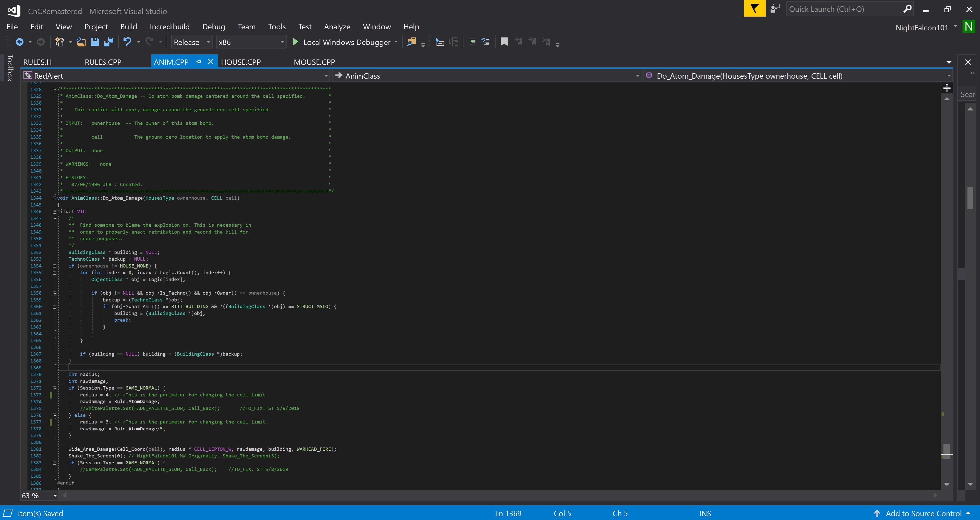Click the editor vertical scrollbar up arrow

coord(947,99)
